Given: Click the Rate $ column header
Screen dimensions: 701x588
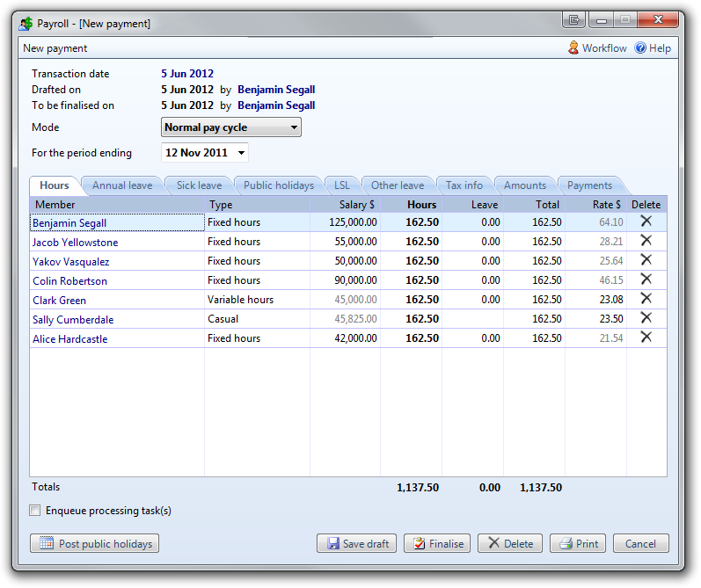Looking at the screenshot, I should point(596,204).
